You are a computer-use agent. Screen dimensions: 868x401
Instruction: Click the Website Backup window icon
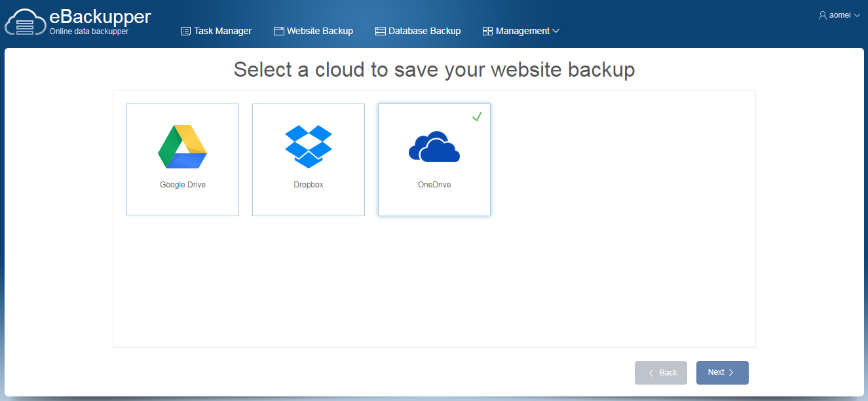(278, 31)
